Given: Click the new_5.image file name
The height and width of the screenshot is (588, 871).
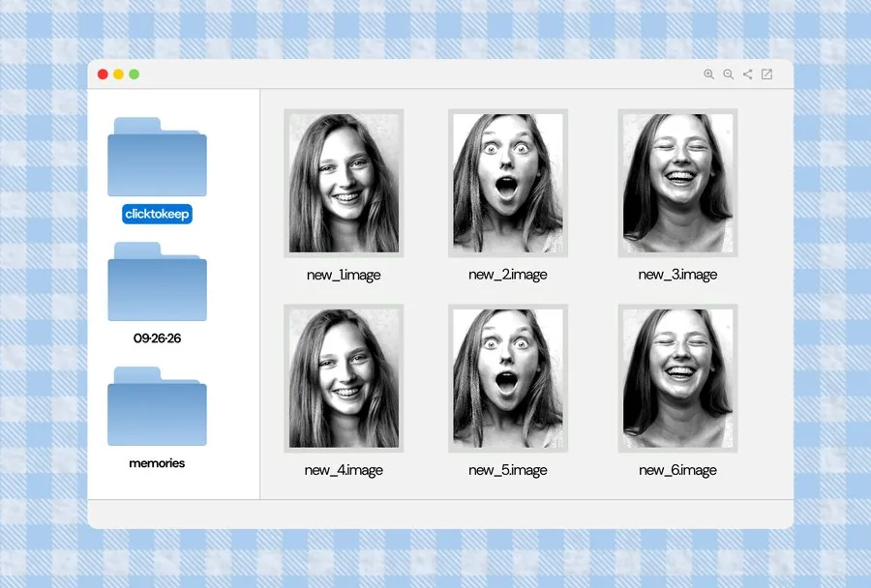Looking at the screenshot, I should click(508, 470).
